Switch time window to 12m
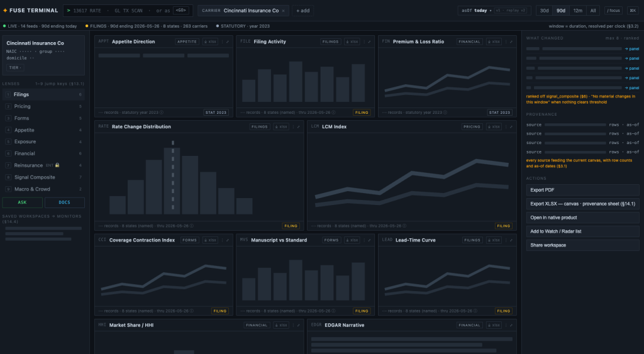This screenshot has width=644, height=354. 577,11
